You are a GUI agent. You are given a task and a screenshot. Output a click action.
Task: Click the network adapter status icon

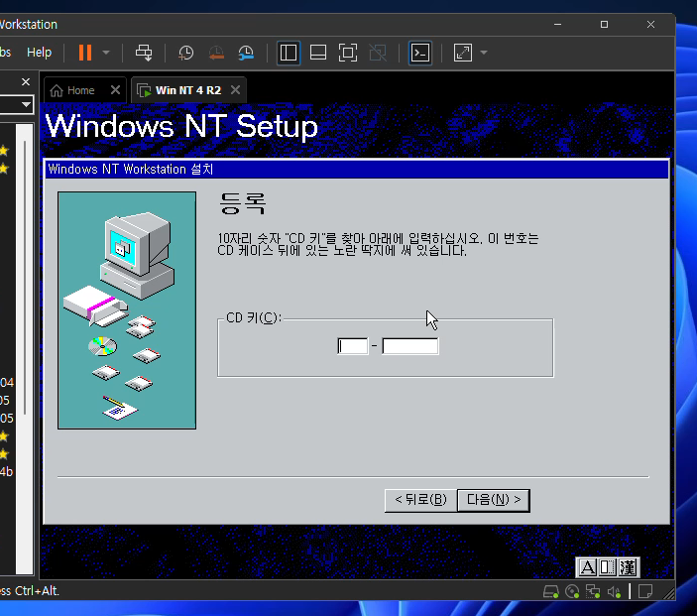[593, 591]
